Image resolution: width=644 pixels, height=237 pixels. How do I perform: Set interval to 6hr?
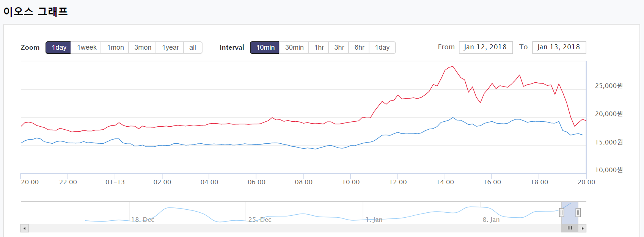point(359,47)
